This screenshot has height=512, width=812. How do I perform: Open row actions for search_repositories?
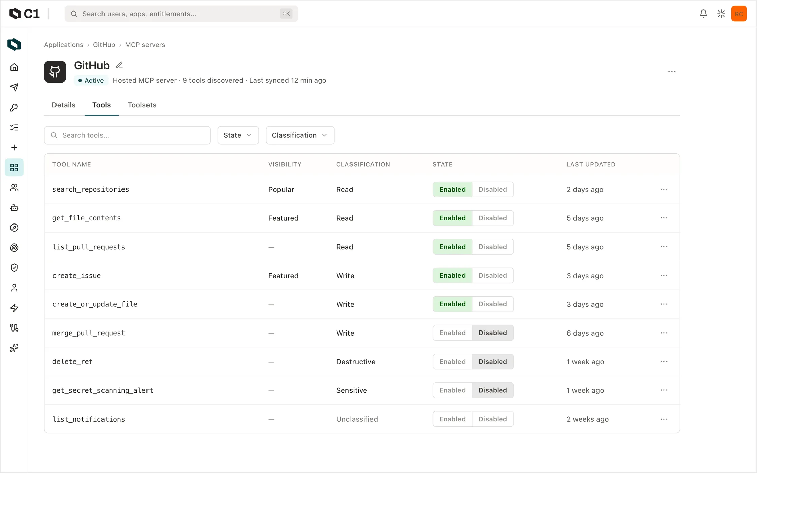pyautogui.click(x=664, y=189)
